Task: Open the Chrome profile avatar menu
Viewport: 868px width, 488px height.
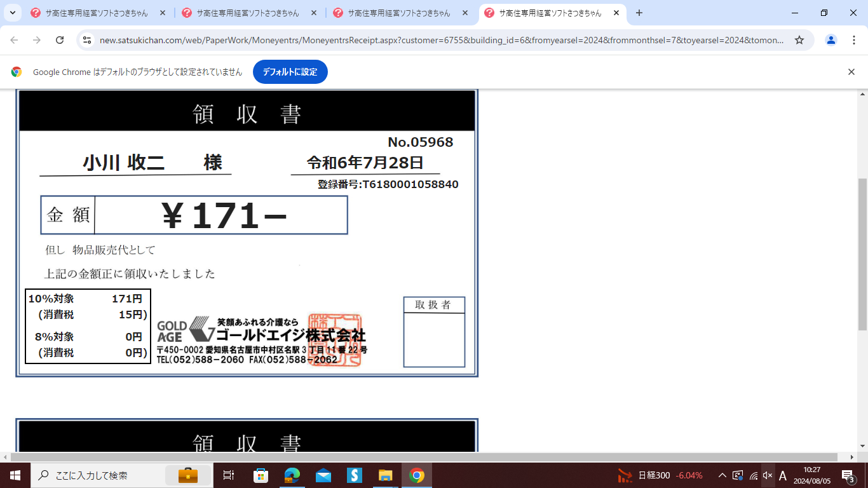Action: (831, 40)
